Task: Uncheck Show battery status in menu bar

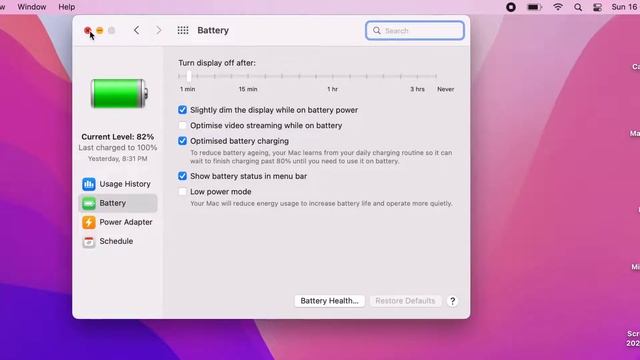Action: [x=182, y=176]
